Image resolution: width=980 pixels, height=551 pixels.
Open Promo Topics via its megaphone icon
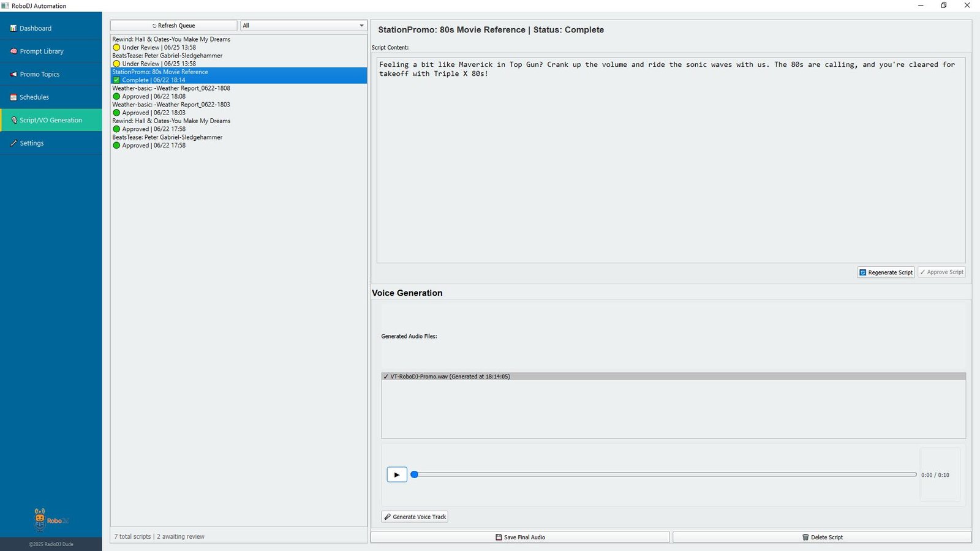click(x=13, y=74)
